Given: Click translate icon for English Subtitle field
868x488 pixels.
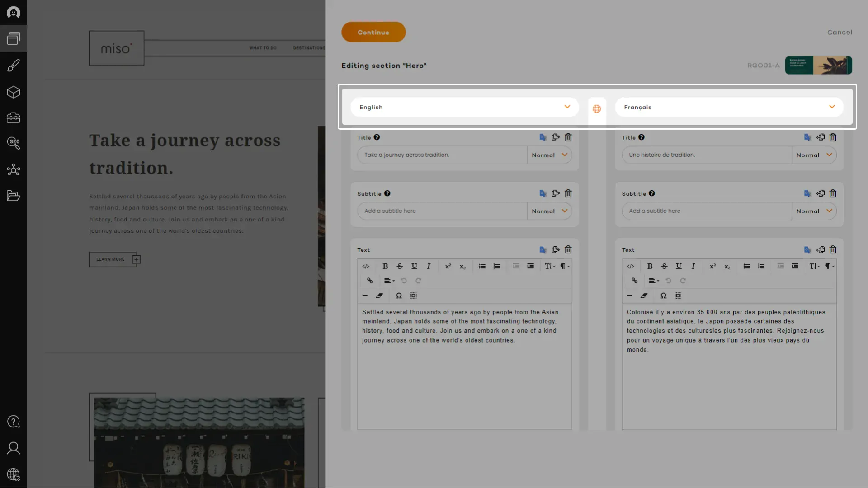Looking at the screenshot, I should [543, 194].
